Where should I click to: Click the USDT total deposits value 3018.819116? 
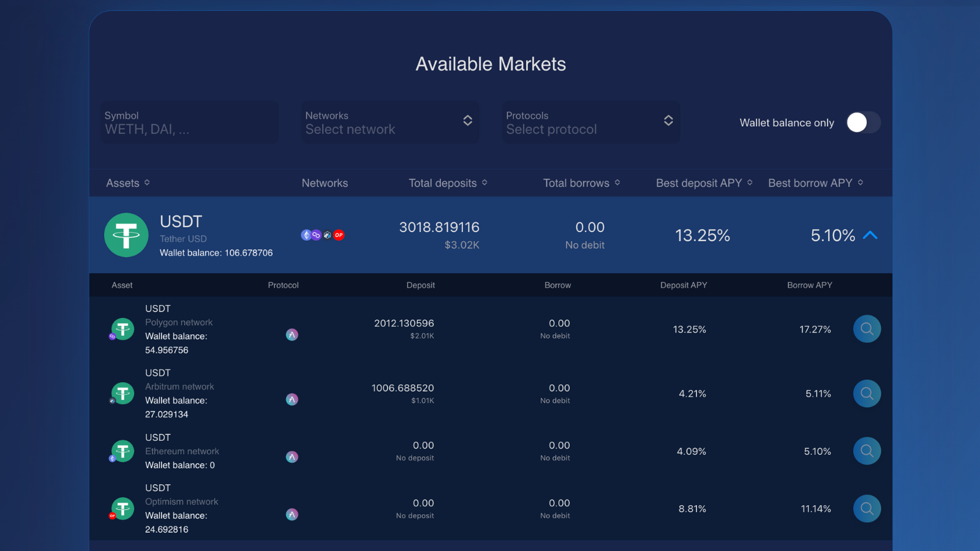point(439,227)
